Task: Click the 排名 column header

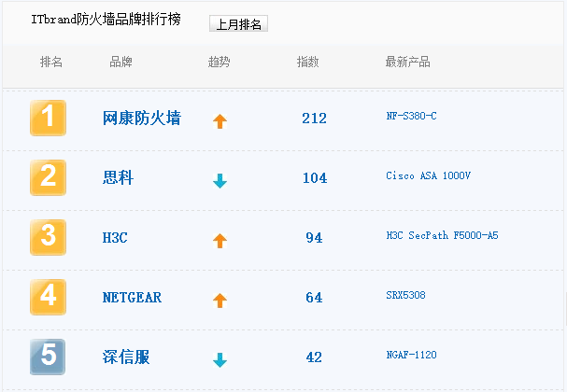Action: coord(51,62)
